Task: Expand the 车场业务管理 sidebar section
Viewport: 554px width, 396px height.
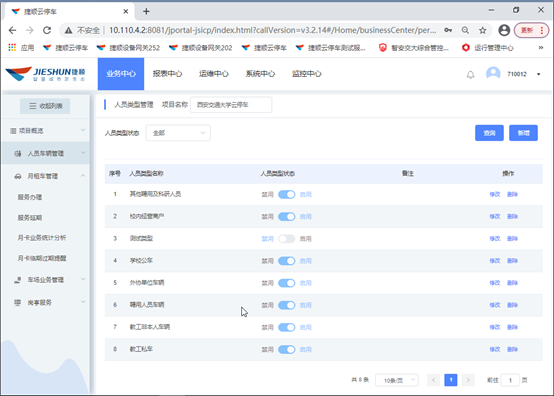Action: 46,280
